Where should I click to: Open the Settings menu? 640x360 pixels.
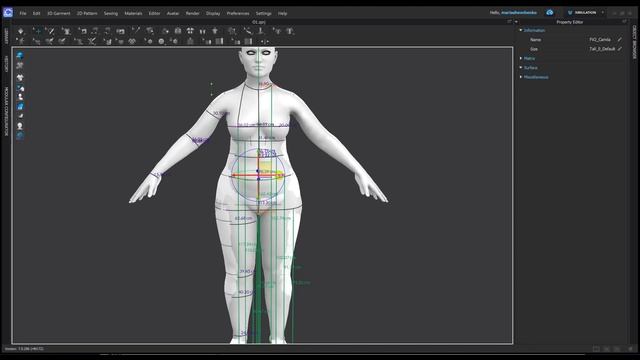264,13
